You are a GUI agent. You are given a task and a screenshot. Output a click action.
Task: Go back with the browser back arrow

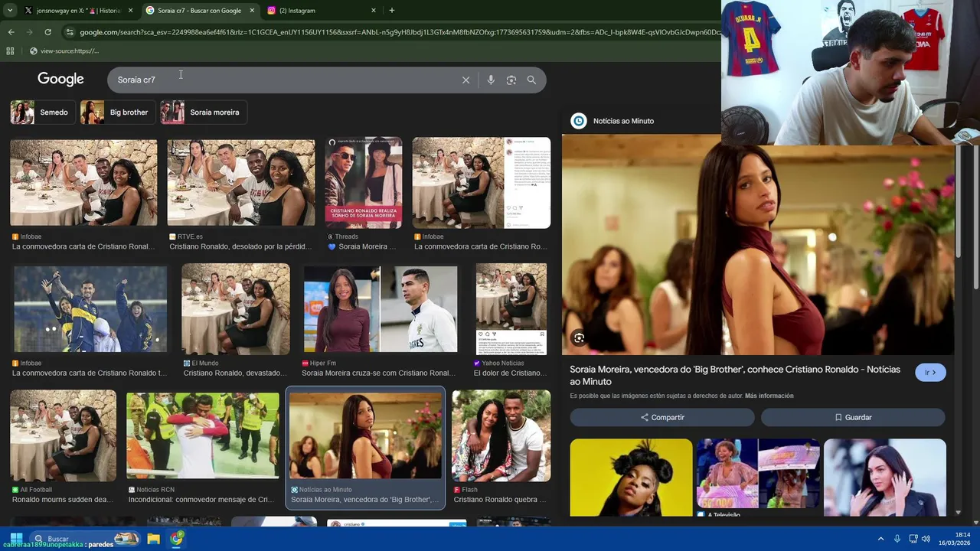[11, 32]
